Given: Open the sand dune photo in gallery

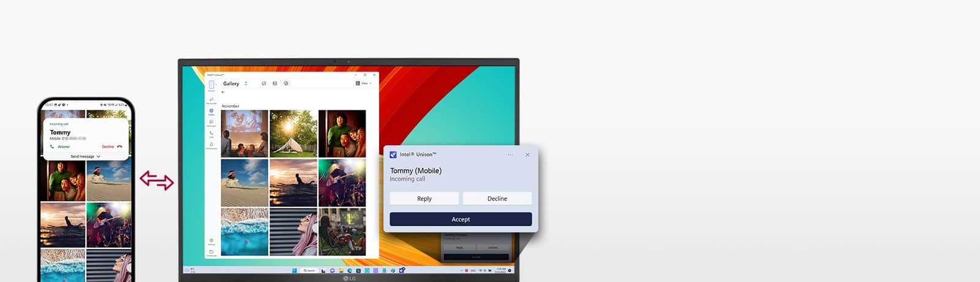Looking at the screenshot, I should tap(244, 183).
